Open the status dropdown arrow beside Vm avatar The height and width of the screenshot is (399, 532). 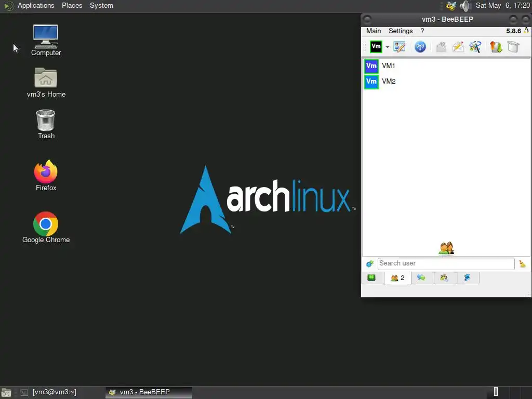click(x=387, y=47)
